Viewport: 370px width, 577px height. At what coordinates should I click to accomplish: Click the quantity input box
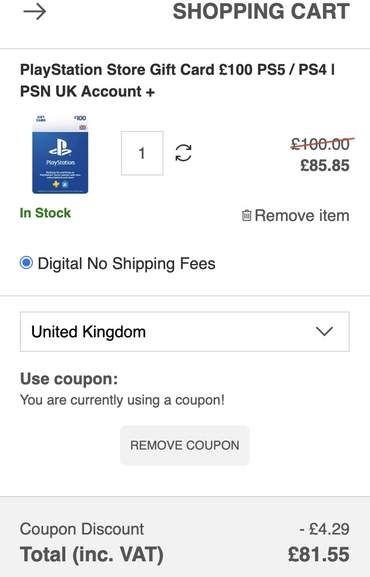pos(142,153)
